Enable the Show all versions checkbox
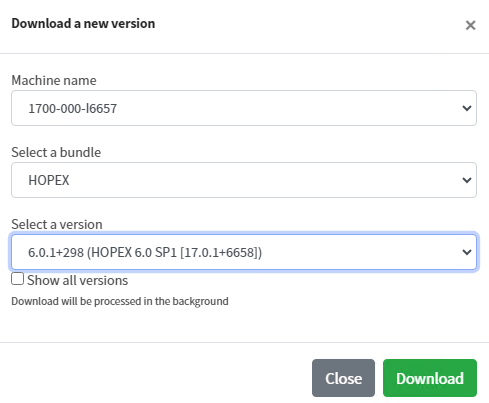 [x=17, y=279]
